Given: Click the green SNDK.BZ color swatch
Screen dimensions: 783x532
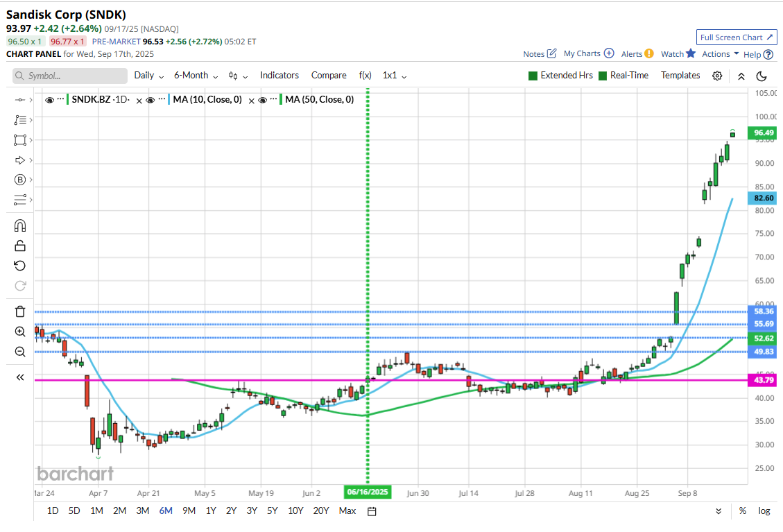Looking at the screenshot, I should (x=68, y=99).
